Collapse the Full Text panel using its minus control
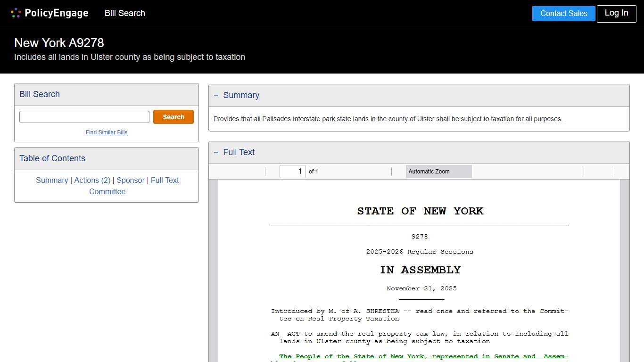Viewport: 644px width, 362px height. click(216, 152)
